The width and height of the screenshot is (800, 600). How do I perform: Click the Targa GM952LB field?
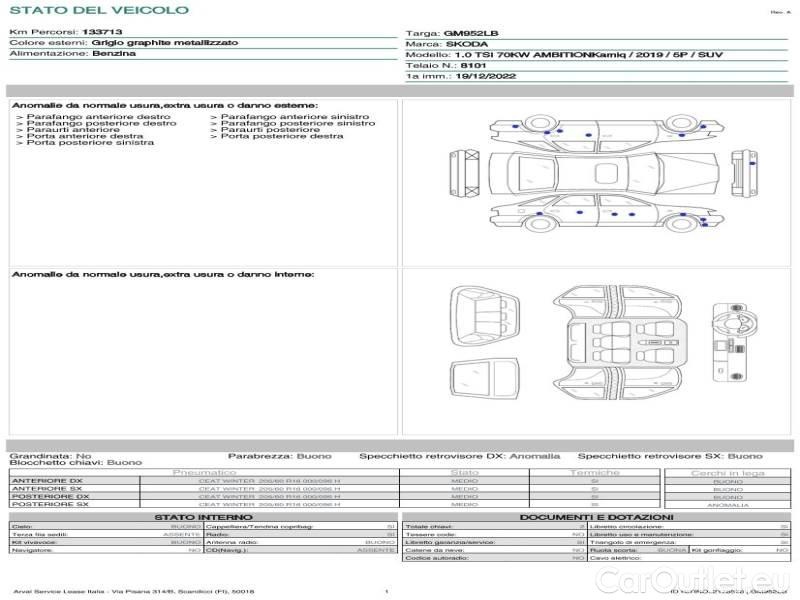click(x=452, y=33)
